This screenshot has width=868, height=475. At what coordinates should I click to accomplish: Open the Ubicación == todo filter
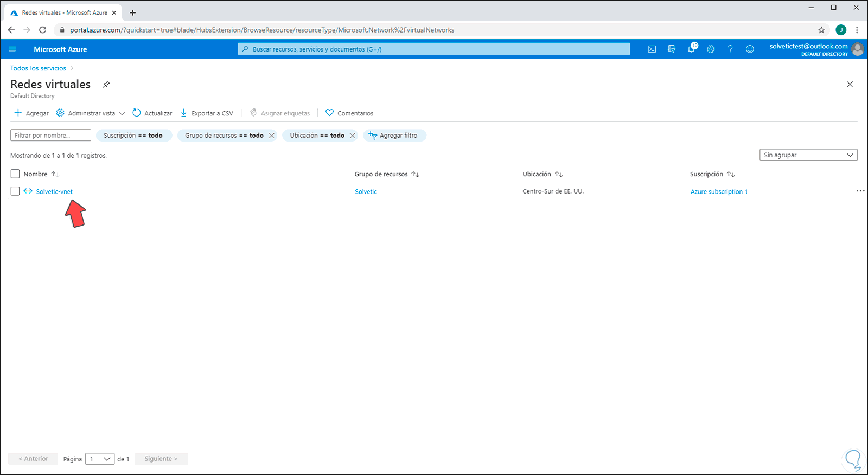[x=317, y=136]
